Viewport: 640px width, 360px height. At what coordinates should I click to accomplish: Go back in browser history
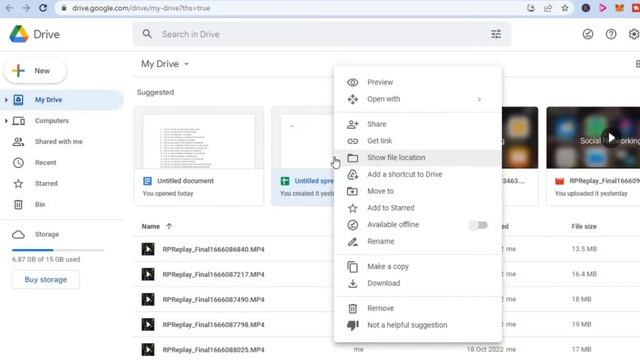(x=9, y=8)
